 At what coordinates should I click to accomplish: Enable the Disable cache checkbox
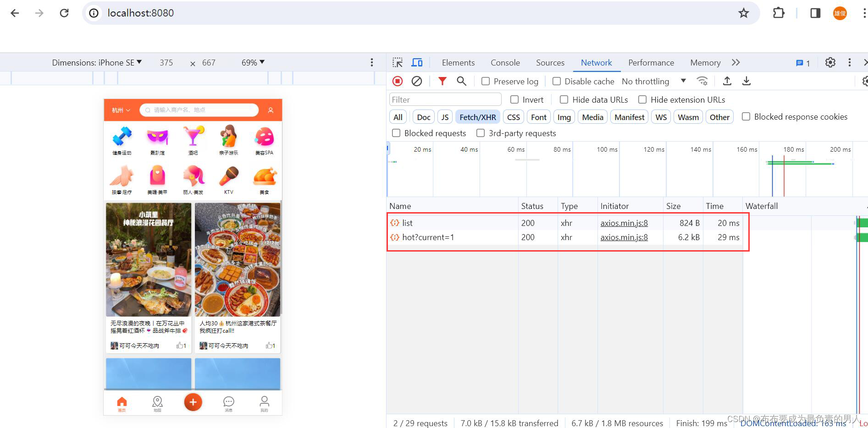click(557, 81)
